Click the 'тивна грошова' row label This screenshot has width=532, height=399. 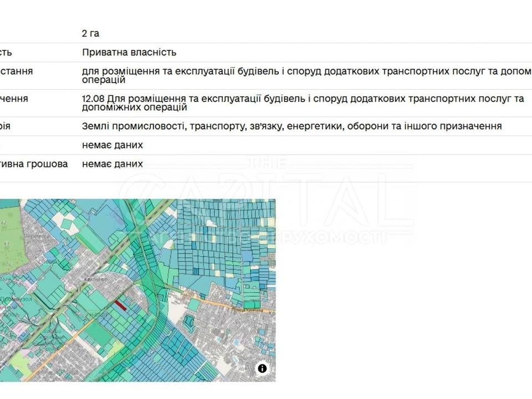(34, 164)
